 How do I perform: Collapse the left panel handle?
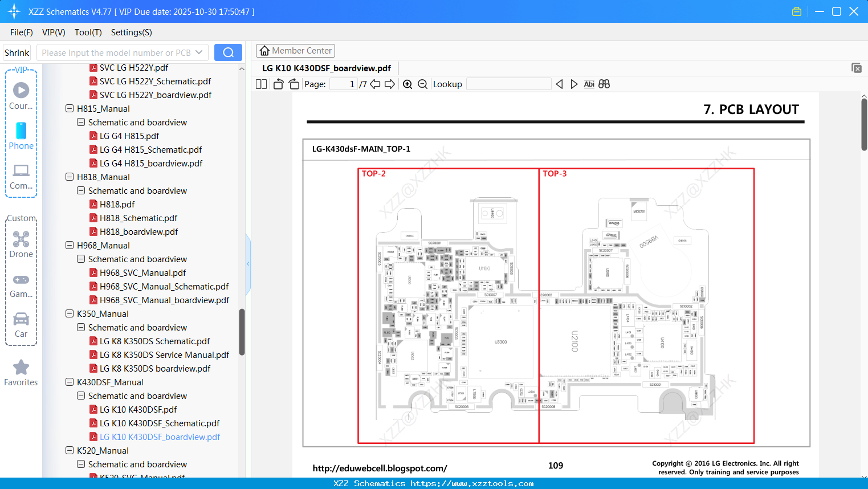(x=248, y=263)
